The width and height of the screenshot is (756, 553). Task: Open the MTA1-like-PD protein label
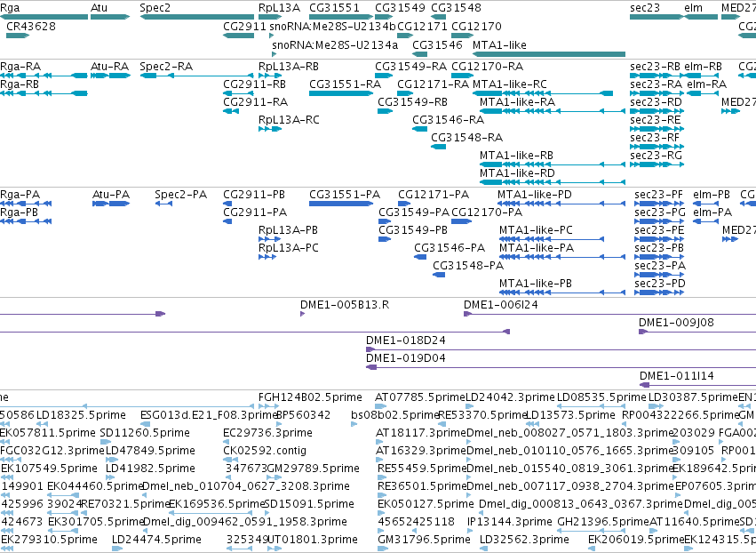(x=535, y=195)
